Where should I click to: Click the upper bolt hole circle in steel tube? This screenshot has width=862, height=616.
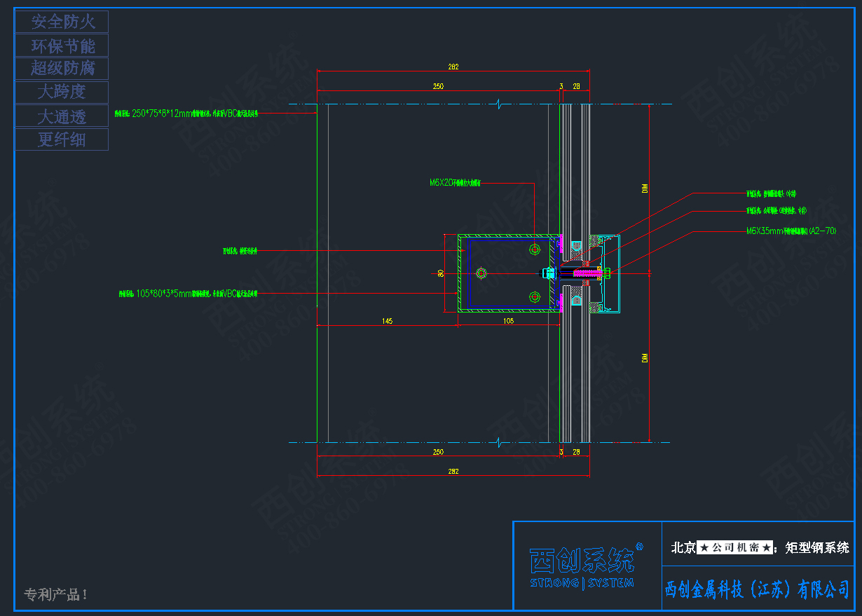tap(535, 249)
